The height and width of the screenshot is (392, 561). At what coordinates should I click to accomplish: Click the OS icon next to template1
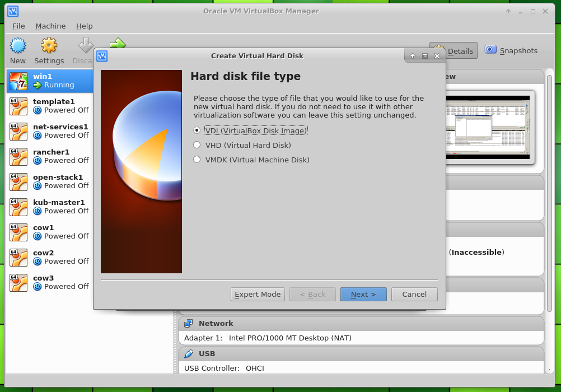18,106
